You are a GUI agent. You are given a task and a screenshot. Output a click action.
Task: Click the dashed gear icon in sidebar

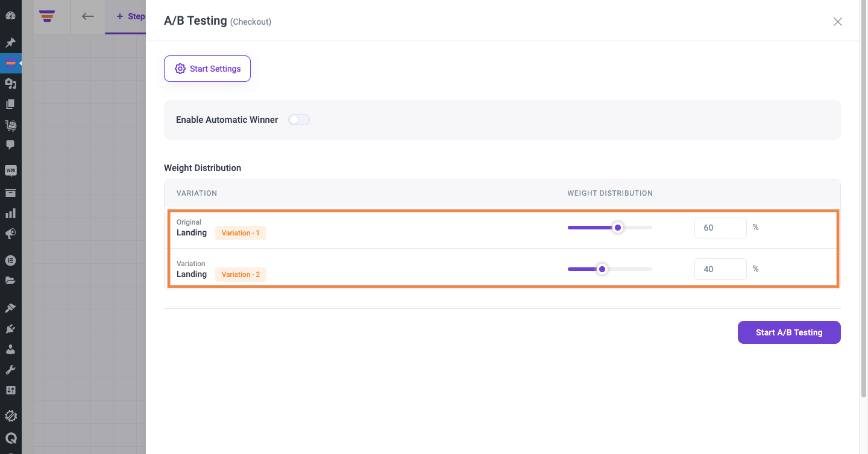coord(10,416)
